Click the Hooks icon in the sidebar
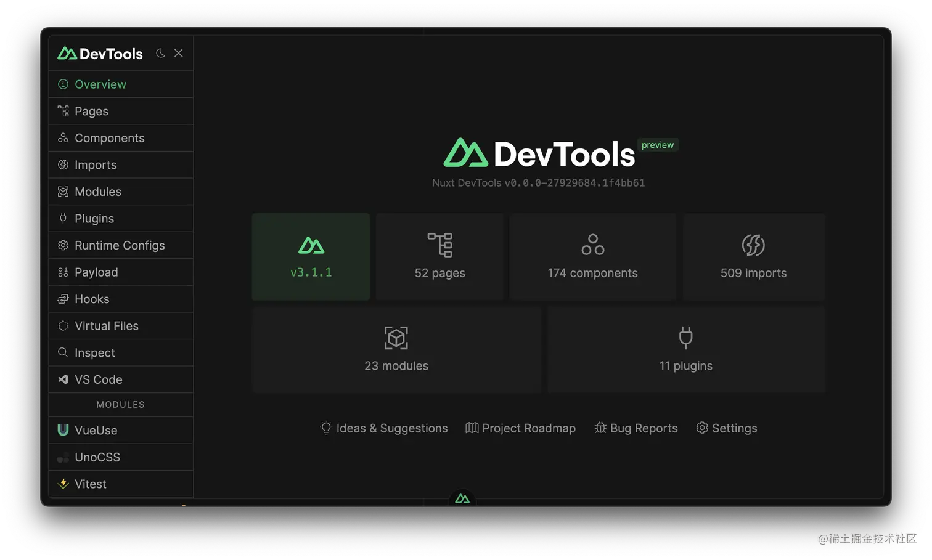 [63, 299]
